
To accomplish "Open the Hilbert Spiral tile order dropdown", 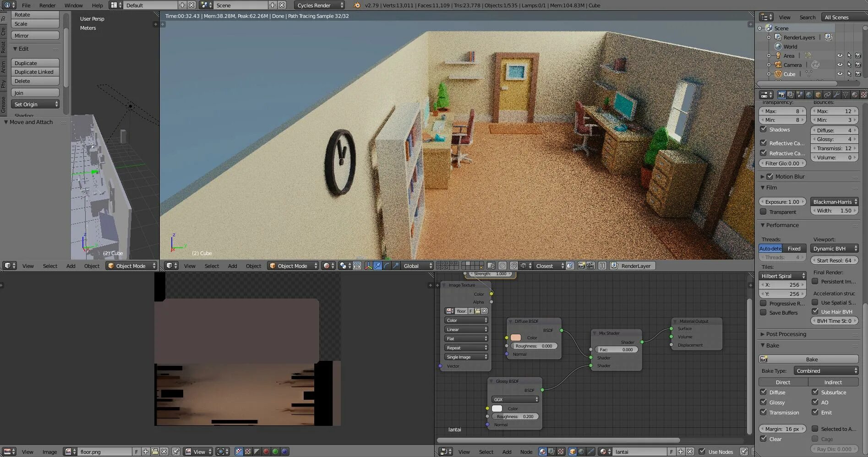I will (782, 276).
